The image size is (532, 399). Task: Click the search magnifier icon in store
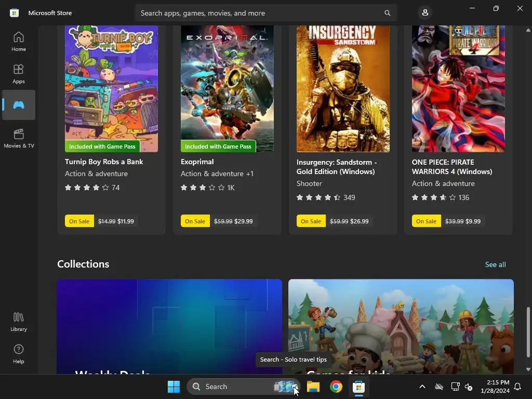tap(387, 13)
